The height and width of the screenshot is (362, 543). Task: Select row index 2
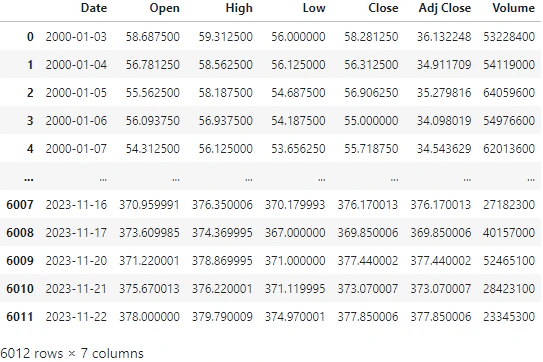click(30, 93)
